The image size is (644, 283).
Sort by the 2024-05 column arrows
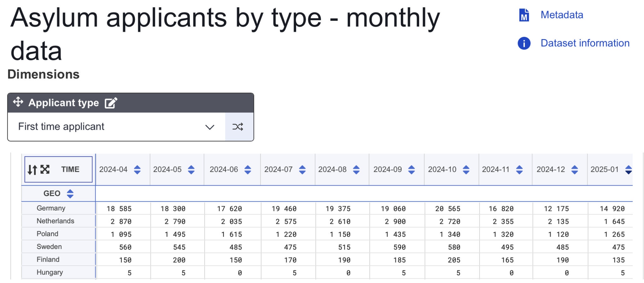point(191,170)
